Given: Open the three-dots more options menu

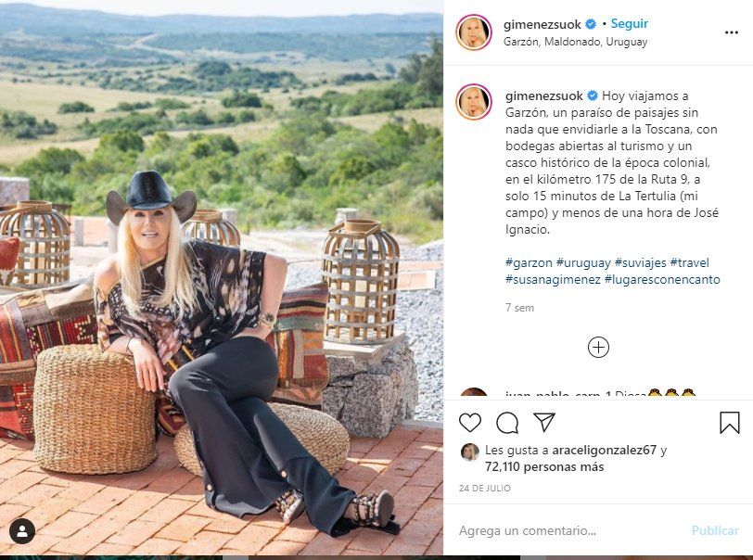Looking at the screenshot, I should tap(732, 32).
